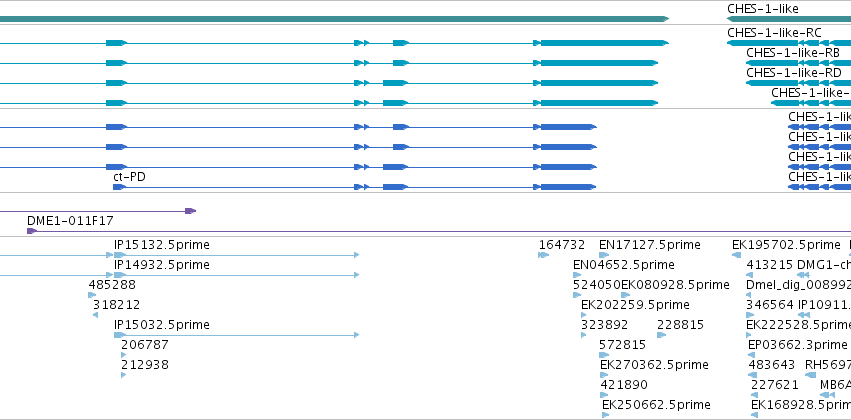Select the EK222528.5prime label
This screenshot has height=420, width=851.
(x=798, y=324)
